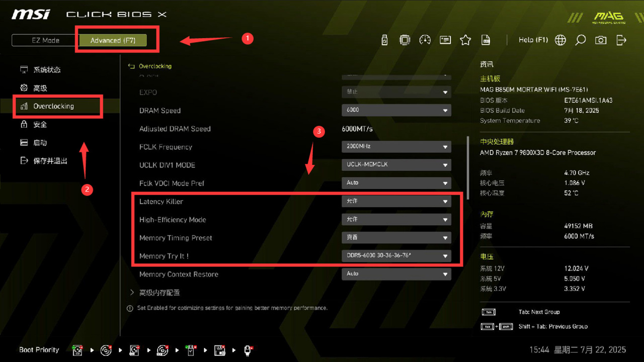Expand 高级内存配置 submenu

(x=155, y=293)
